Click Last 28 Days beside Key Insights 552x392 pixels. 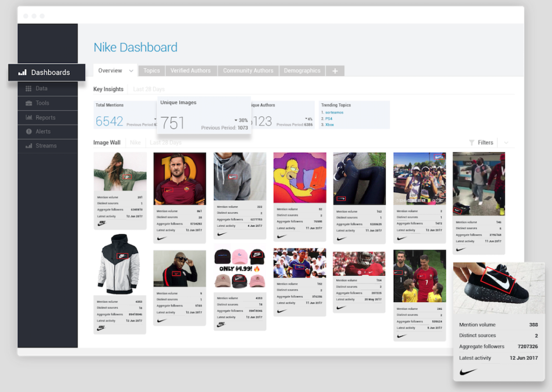point(149,89)
